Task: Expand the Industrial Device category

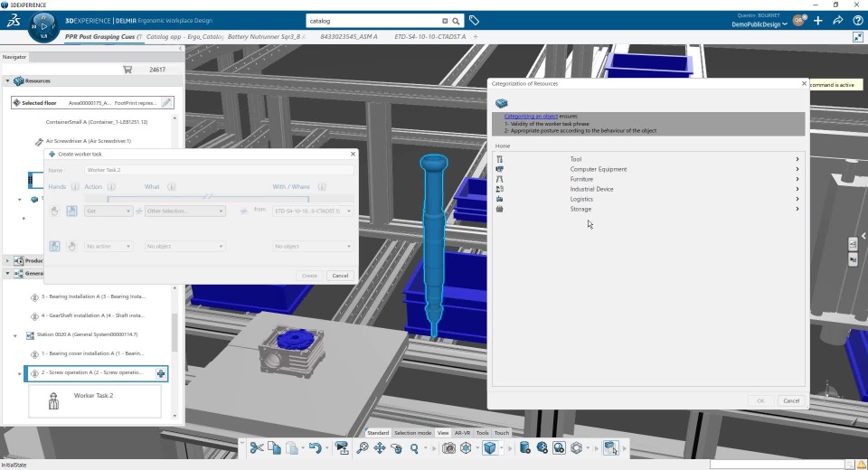Action: (591, 189)
